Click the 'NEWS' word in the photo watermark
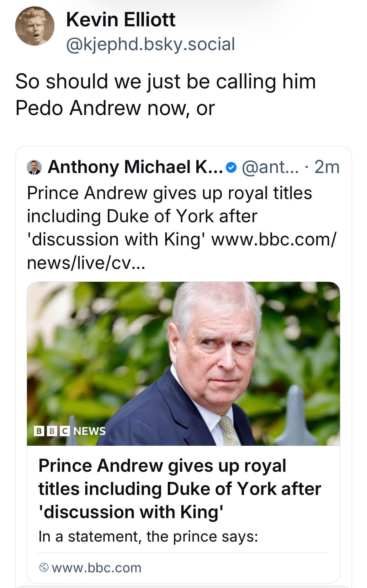 pyautogui.click(x=89, y=431)
